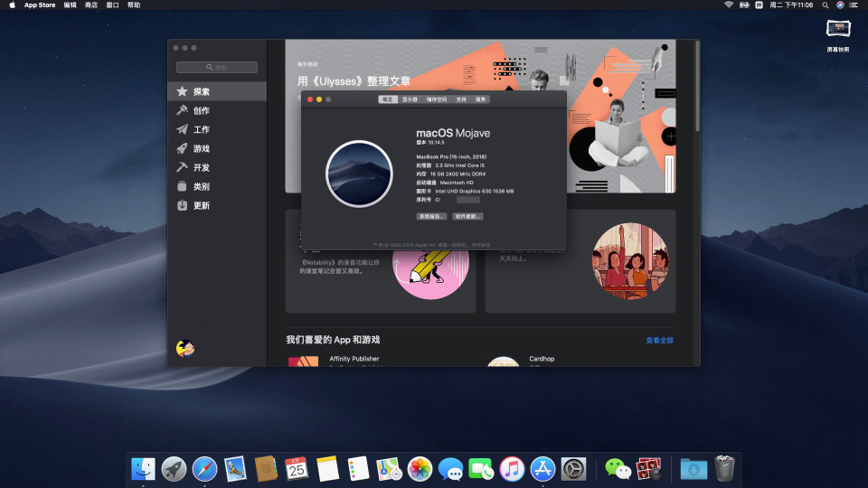Select the 屏幕快照 screenshot file on desktop
This screenshot has width=868, height=488.
point(838,35)
